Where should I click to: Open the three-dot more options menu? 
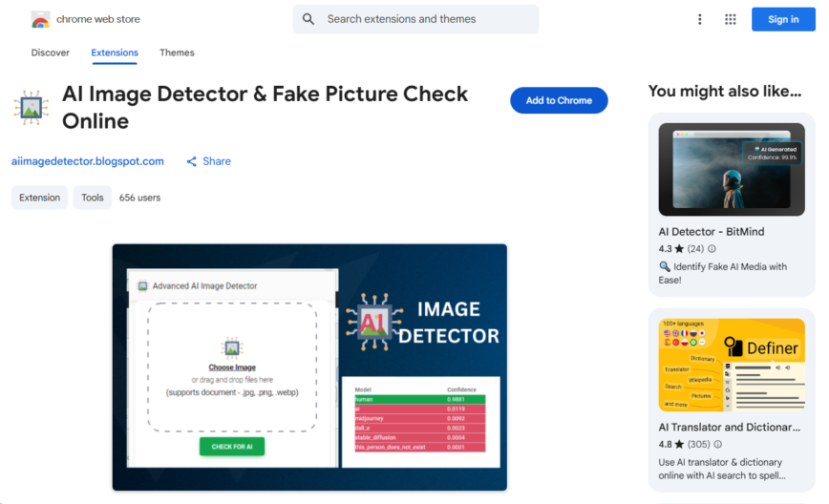tap(699, 19)
